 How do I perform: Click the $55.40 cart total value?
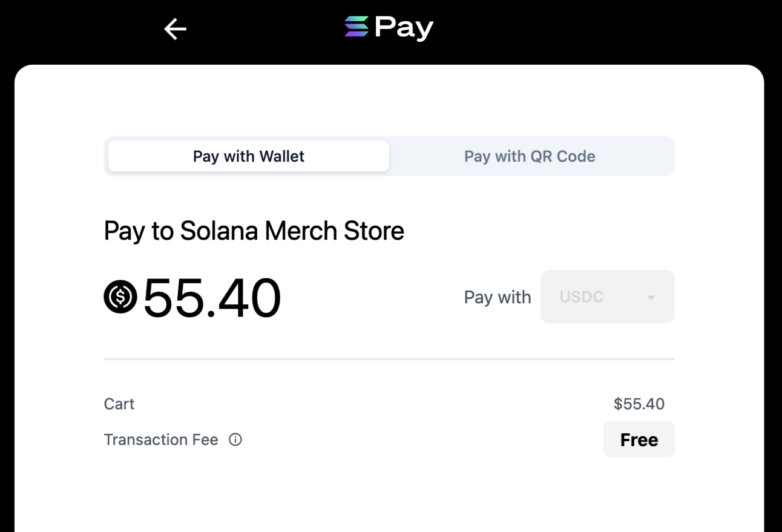click(x=639, y=404)
